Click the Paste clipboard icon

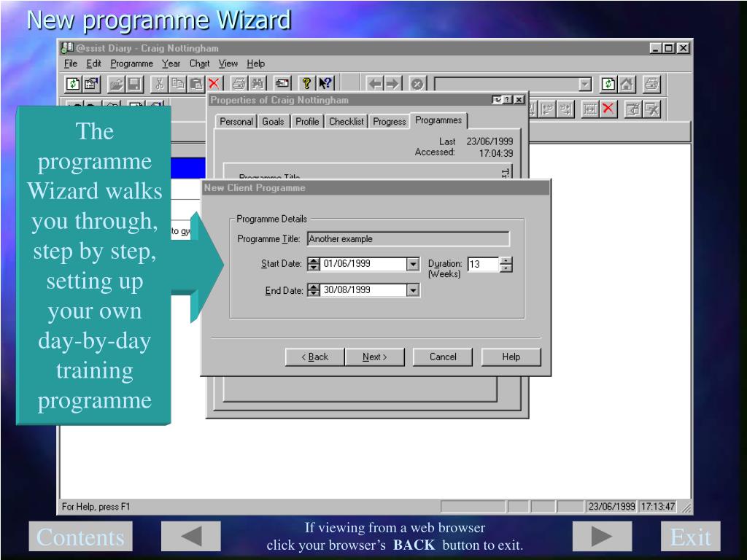click(x=196, y=85)
